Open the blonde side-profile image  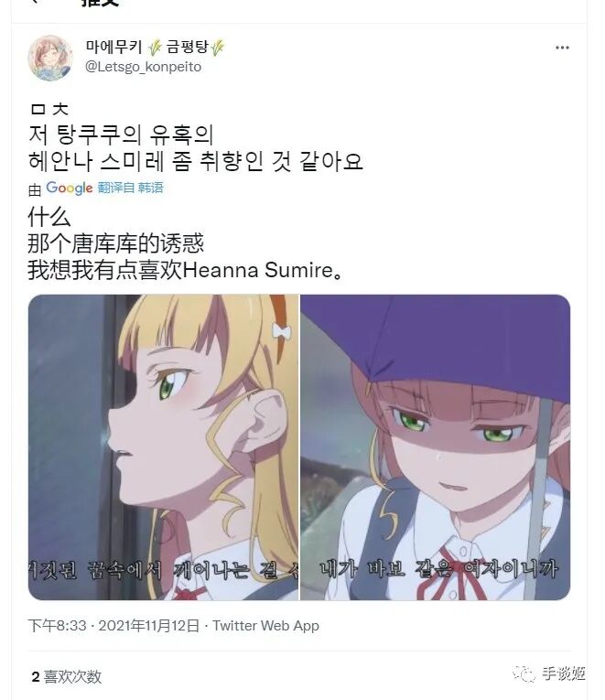point(163,447)
